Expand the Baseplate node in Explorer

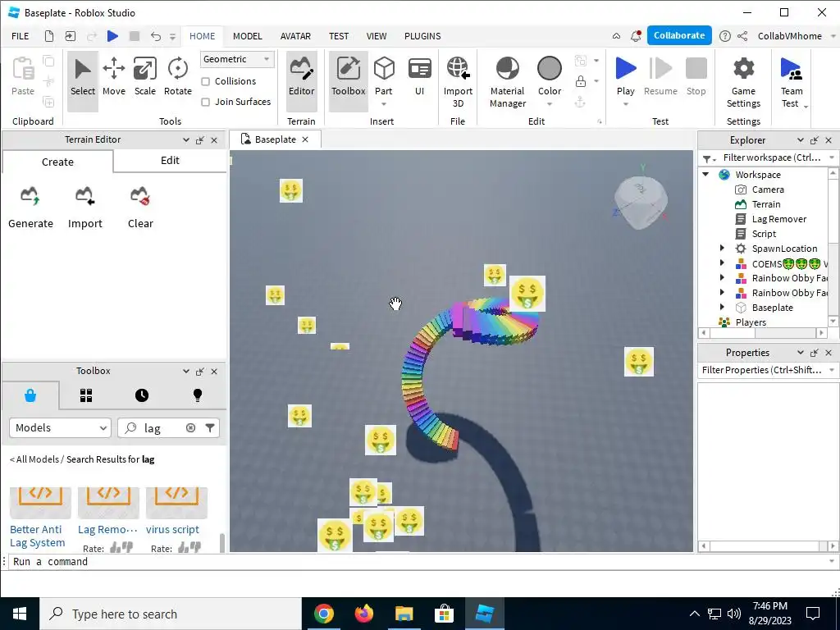pos(722,307)
